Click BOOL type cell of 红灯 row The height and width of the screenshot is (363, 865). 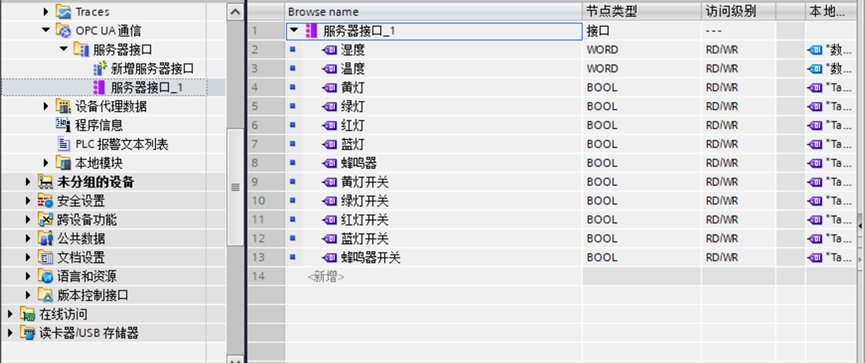(642, 125)
